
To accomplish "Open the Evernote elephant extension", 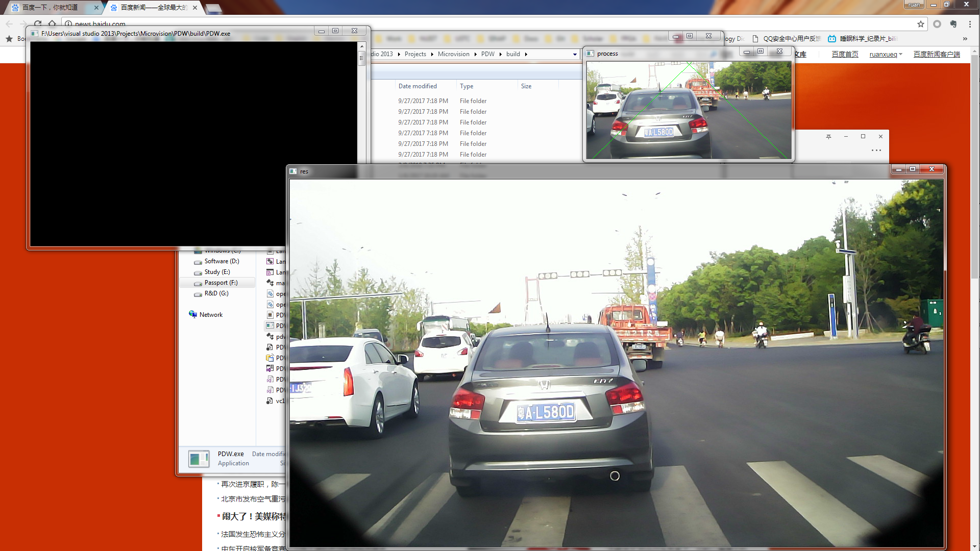I will tap(953, 24).
